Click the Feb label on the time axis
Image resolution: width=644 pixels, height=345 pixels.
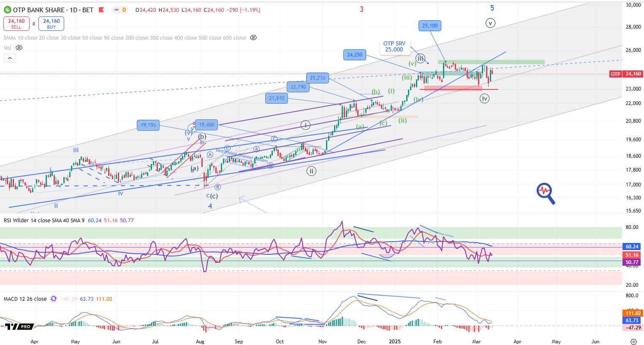(x=437, y=341)
